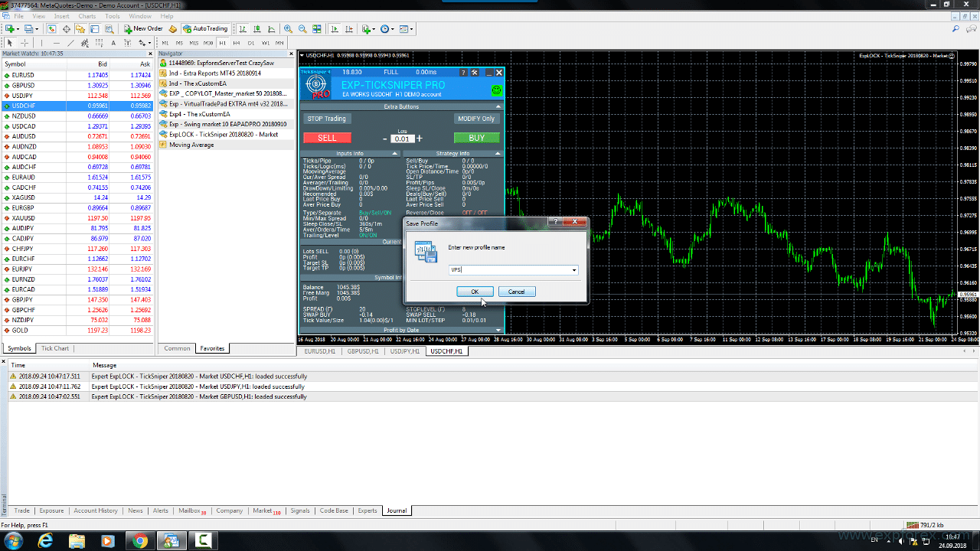Open the Tools menu
The height and width of the screenshot is (551, 980).
pyautogui.click(x=112, y=16)
